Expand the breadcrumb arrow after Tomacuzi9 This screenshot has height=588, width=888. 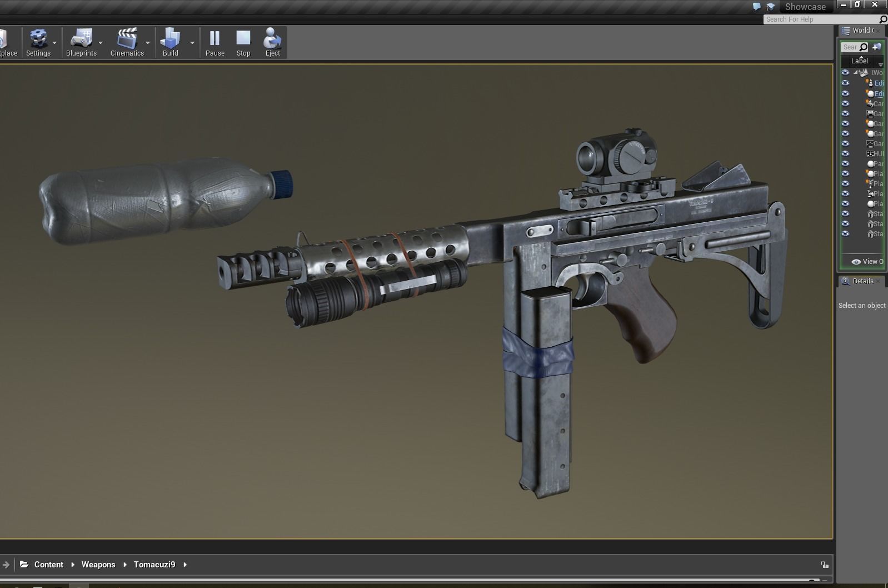coord(185,565)
